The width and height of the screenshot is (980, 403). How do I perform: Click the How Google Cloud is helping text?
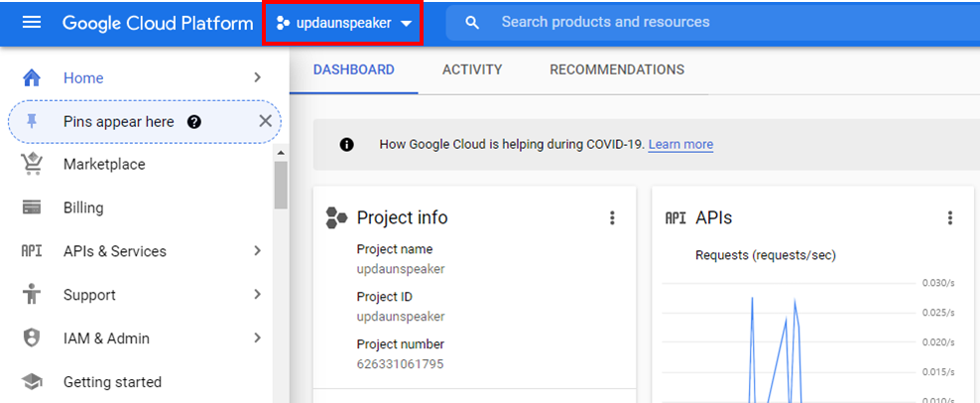pyautogui.click(x=512, y=145)
